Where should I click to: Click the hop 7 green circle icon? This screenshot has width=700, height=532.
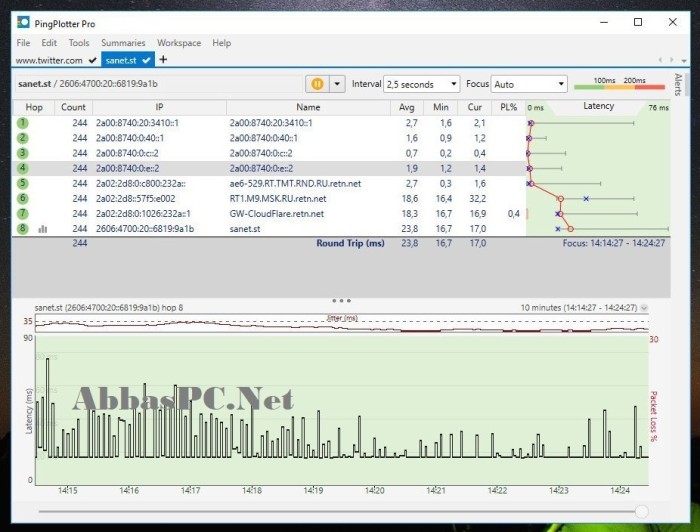click(x=22, y=214)
